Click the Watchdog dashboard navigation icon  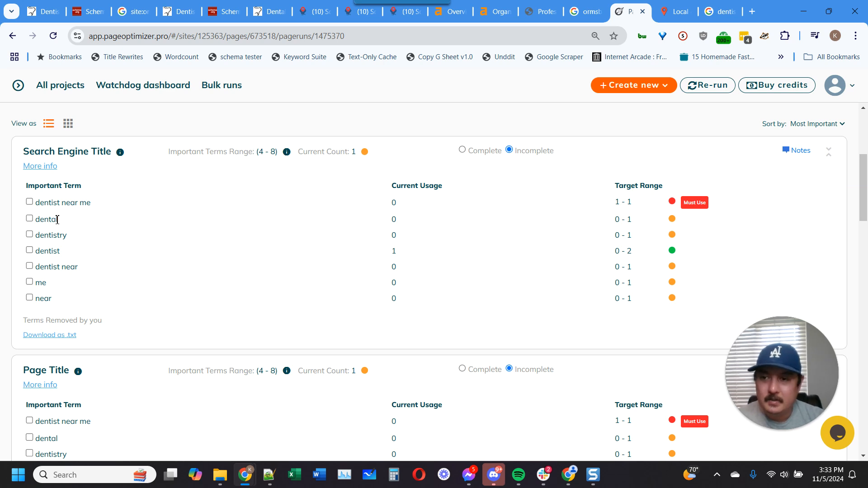pyautogui.click(x=143, y=84)
